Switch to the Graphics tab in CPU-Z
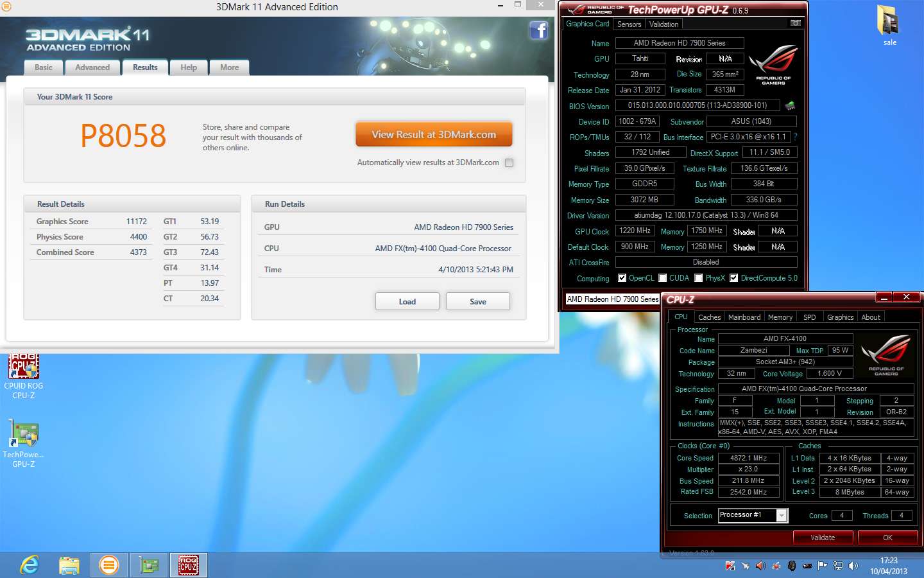 point(840,317)
